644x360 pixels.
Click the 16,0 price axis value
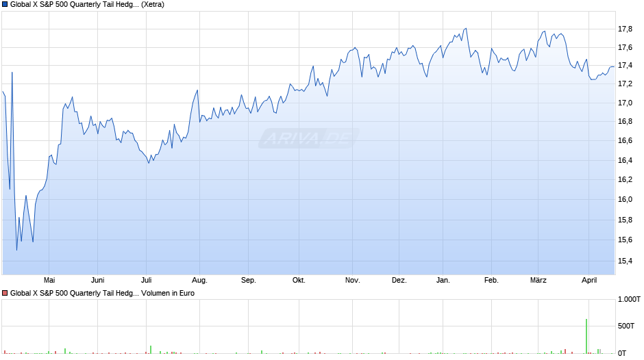point(625,199)
